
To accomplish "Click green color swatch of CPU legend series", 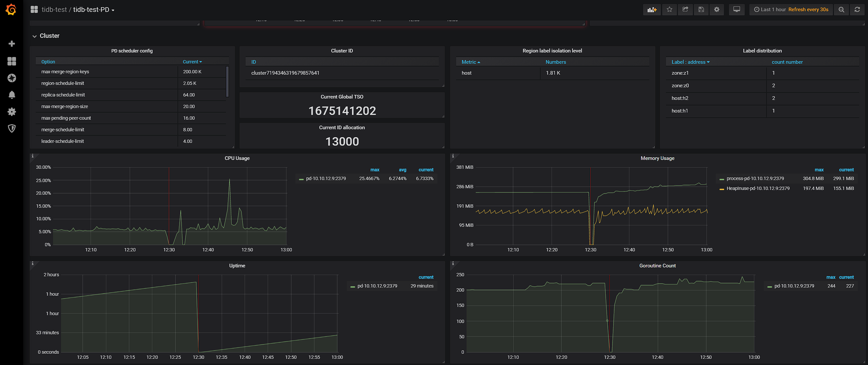I will [301, 179].
